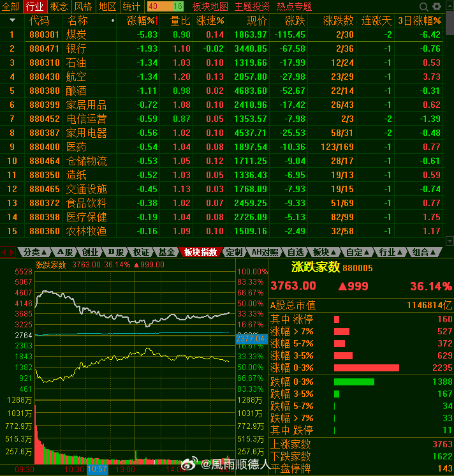Select the 酿酒 sector row
Screen dimensions: 454x476
click(221, 91)
